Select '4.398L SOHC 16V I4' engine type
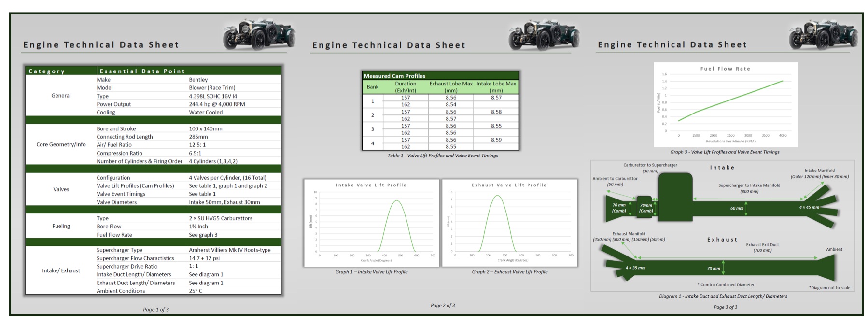 (x=213, y=96)
